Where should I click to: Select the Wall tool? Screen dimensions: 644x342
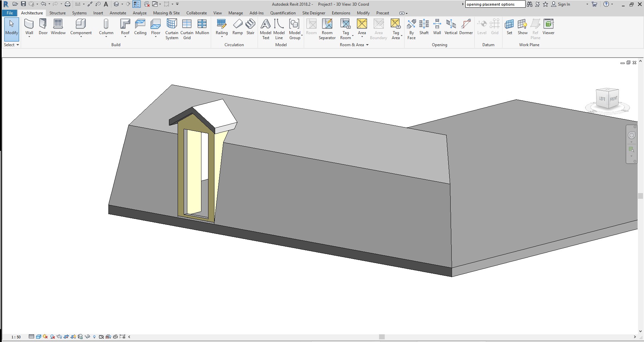[x=29, y=27]
